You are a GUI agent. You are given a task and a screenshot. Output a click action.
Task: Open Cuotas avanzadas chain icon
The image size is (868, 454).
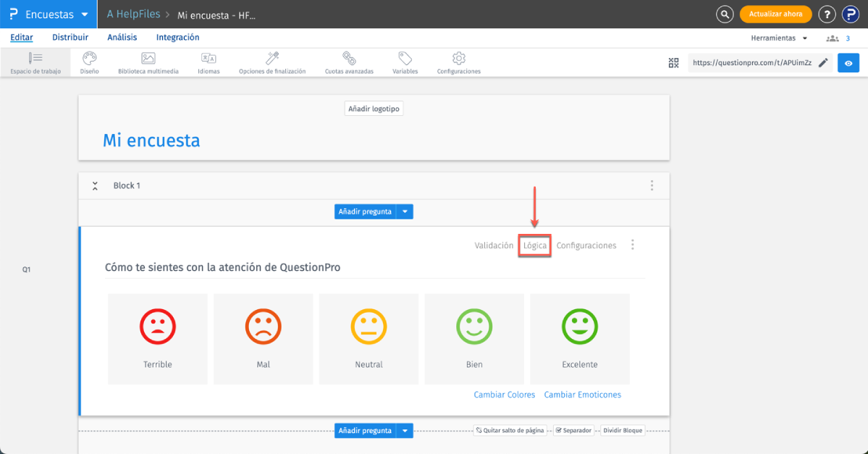click(x=349, y=59)
